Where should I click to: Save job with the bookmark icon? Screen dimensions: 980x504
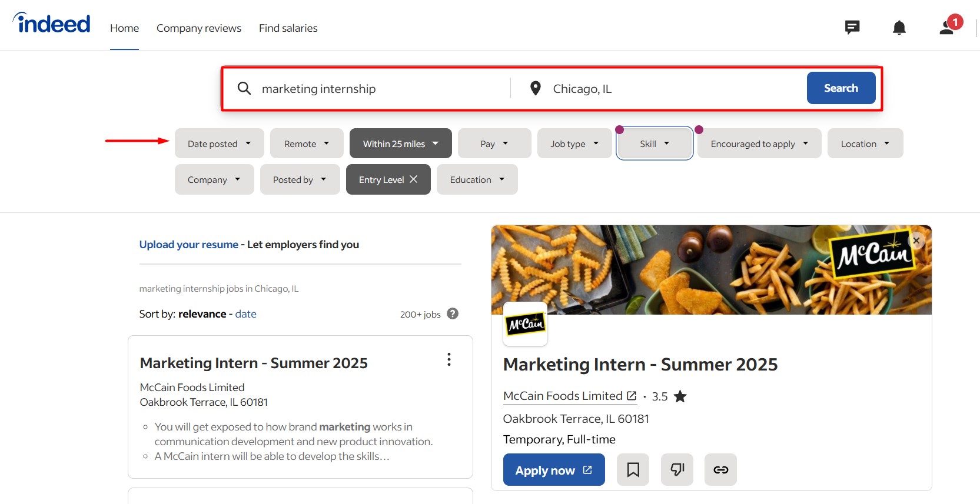tap(633, 469)
